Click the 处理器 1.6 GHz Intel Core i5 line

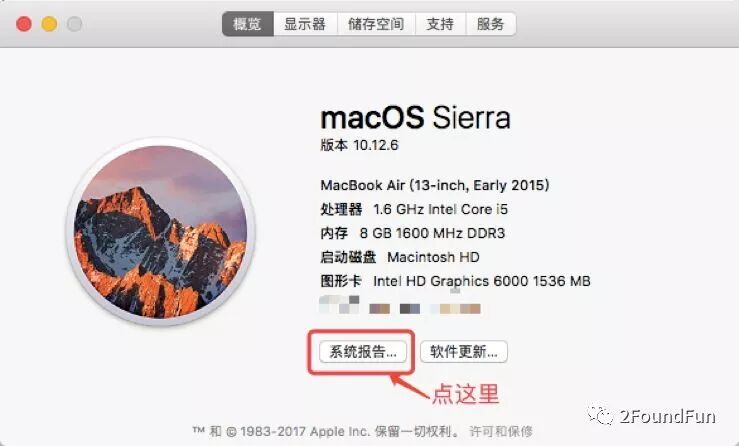click(x=414, y=209)
